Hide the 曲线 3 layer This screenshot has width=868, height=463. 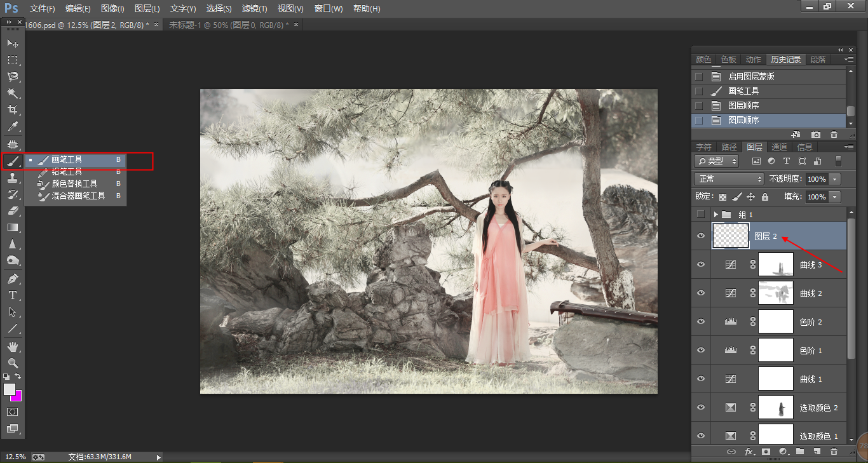(x=701, y=265)
